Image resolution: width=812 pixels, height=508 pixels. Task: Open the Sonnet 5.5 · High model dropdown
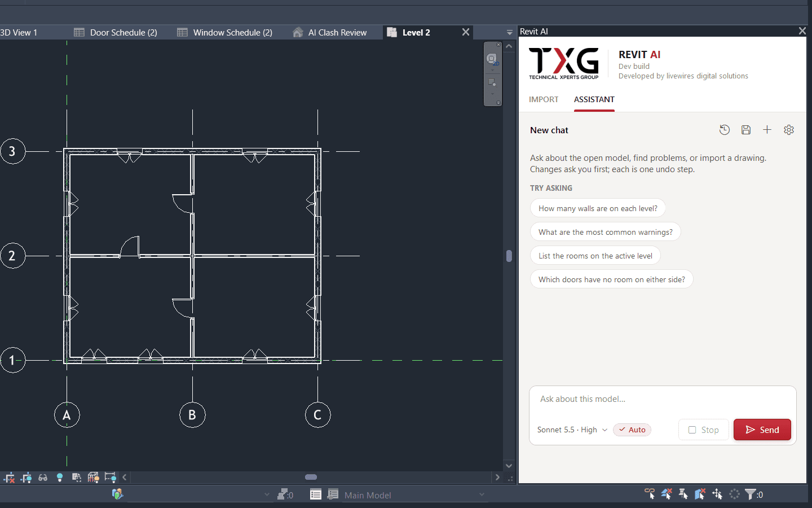point(572,430)
